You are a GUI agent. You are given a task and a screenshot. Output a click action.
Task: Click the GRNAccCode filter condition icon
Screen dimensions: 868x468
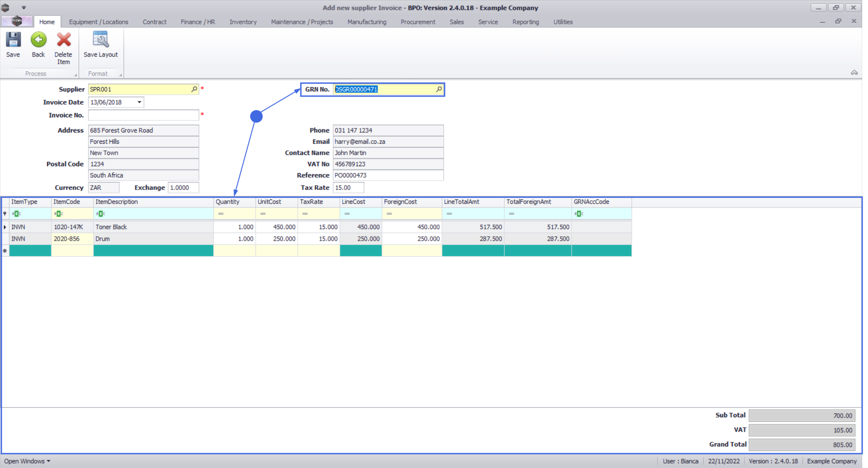[x=579, y=214]
